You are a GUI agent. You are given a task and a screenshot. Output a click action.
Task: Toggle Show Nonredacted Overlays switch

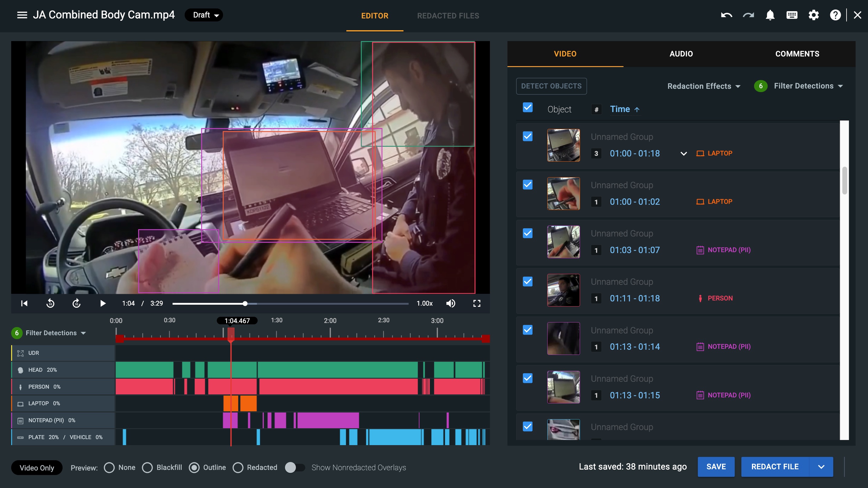pyautogui.click(x=295, y=467)
